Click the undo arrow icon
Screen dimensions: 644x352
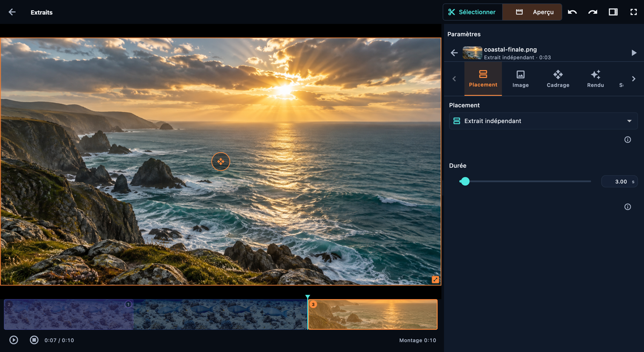point(572,12)
